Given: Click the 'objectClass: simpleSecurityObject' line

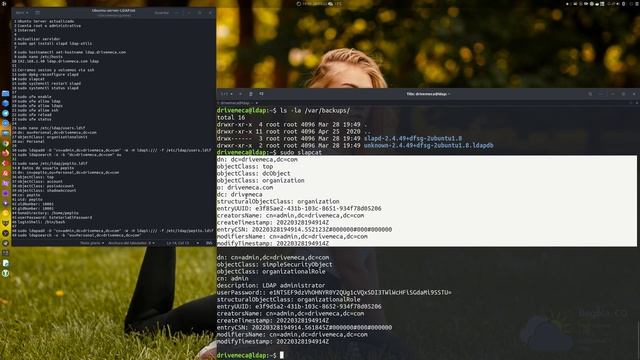Looking at the screenshot, I should [274, 264].
